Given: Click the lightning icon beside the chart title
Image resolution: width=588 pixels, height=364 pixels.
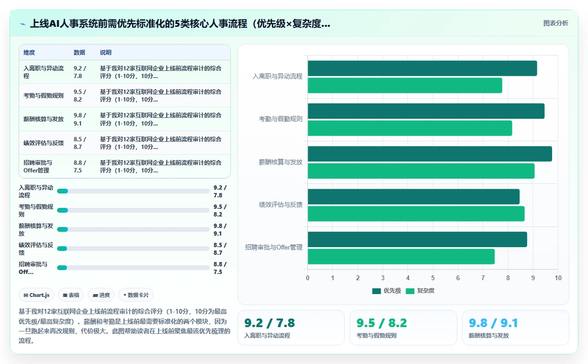Looking at the screenshot, I should click(x=23, y=24).
